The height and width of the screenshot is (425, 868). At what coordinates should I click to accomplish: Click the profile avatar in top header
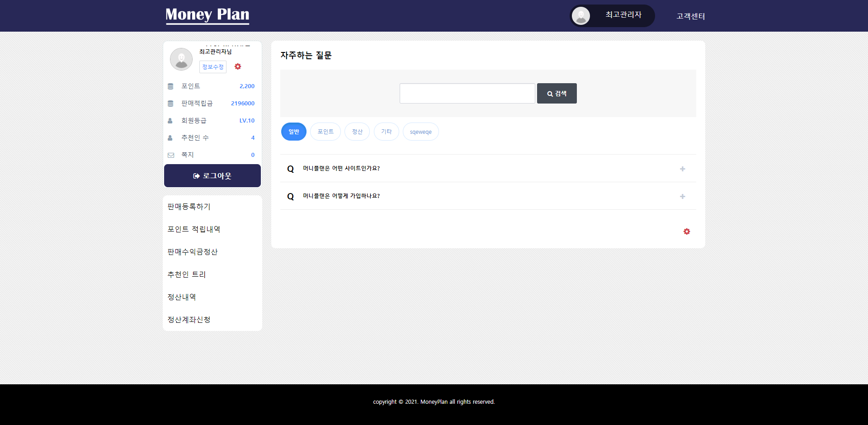click(581, 16)
